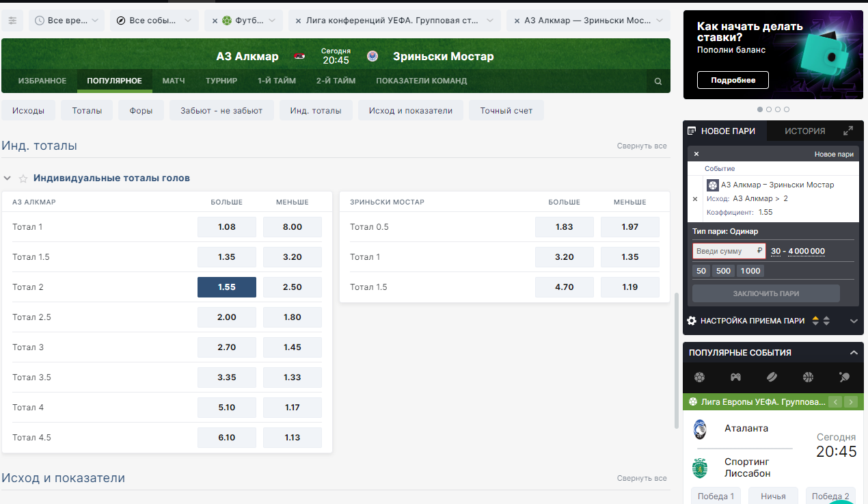Click the ЗАКЛЮЧИТЬ ПАРИ button
The width and height of the screenshot is (868, 504).
tap(766, 293)
